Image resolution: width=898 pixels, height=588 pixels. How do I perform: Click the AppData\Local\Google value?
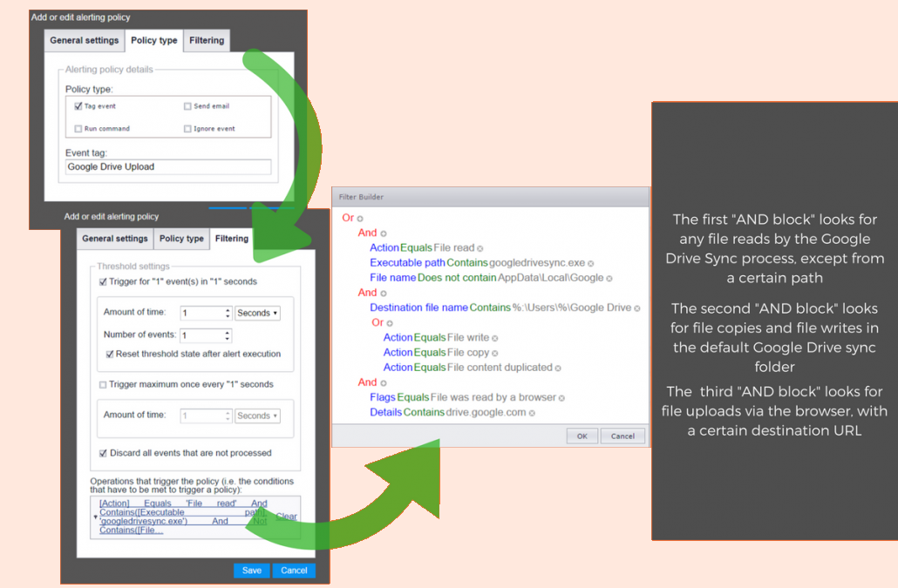click(551, 278)
